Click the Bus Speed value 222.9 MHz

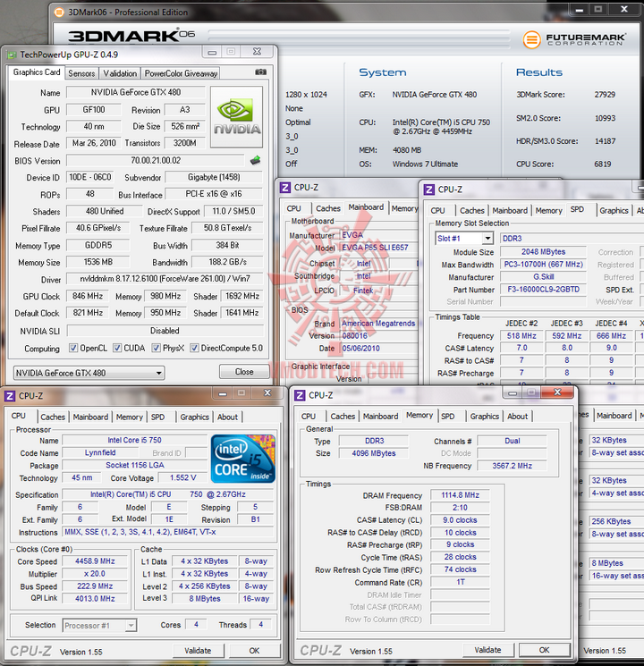pyautogui.click(x=95, y=586)
